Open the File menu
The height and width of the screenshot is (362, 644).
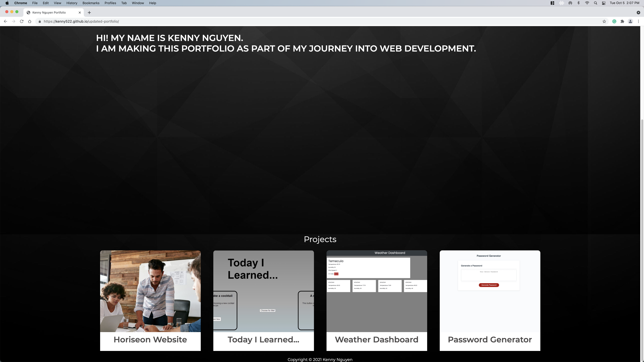(x=35, y=3)
